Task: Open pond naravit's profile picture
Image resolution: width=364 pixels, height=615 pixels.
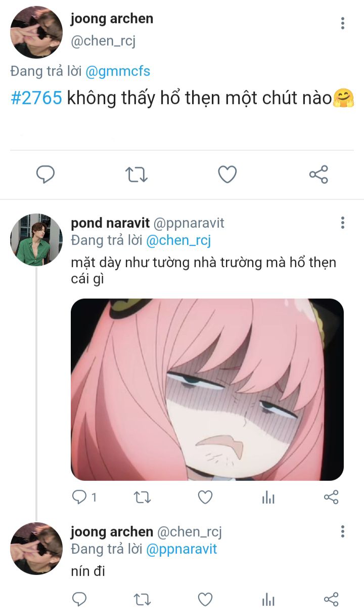Action: tap(36, 240)
